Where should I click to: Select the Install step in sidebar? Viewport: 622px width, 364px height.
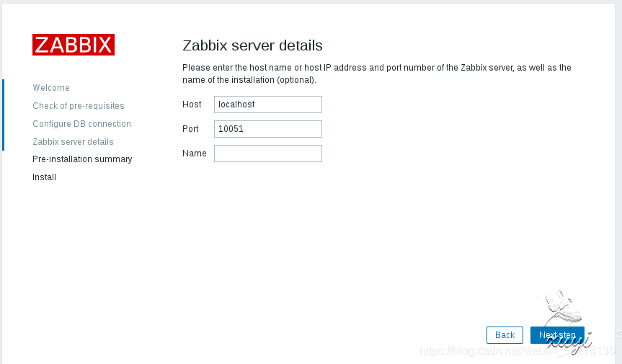tap(44, 177)
